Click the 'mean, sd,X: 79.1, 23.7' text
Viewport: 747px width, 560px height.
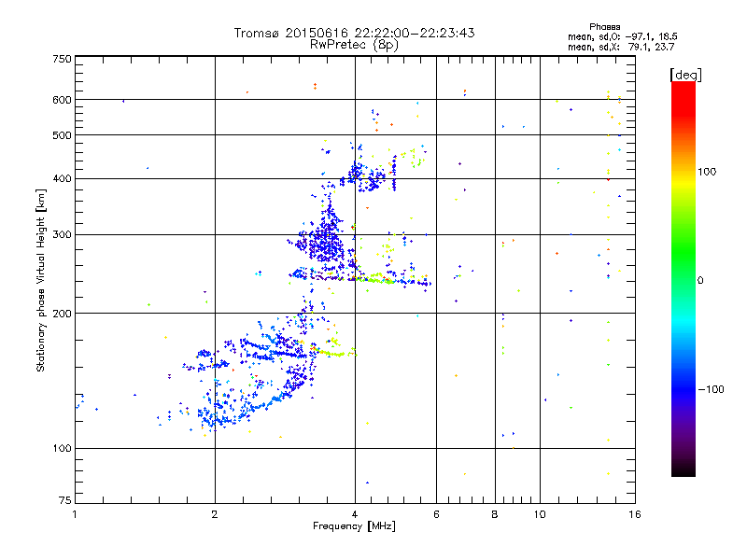621,47
